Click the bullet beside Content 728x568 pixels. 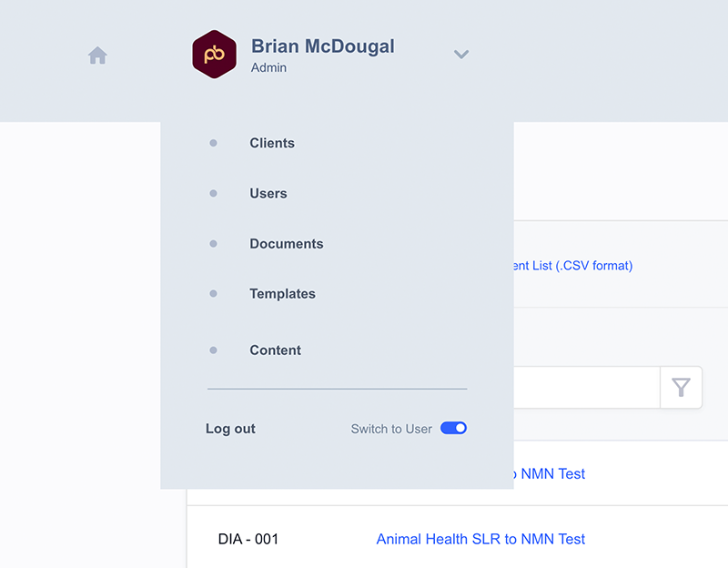pos(213,350)
